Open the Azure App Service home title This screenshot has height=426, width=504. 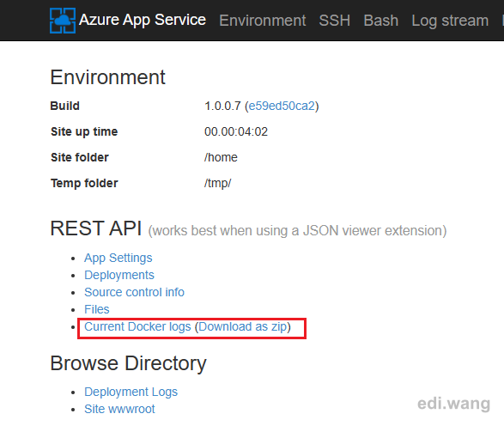[143, 20]
